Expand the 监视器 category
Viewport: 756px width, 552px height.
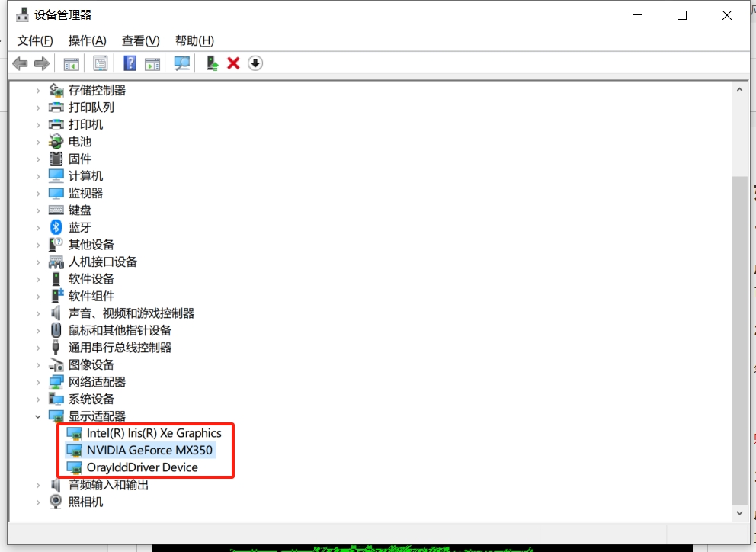coord(38,194)
